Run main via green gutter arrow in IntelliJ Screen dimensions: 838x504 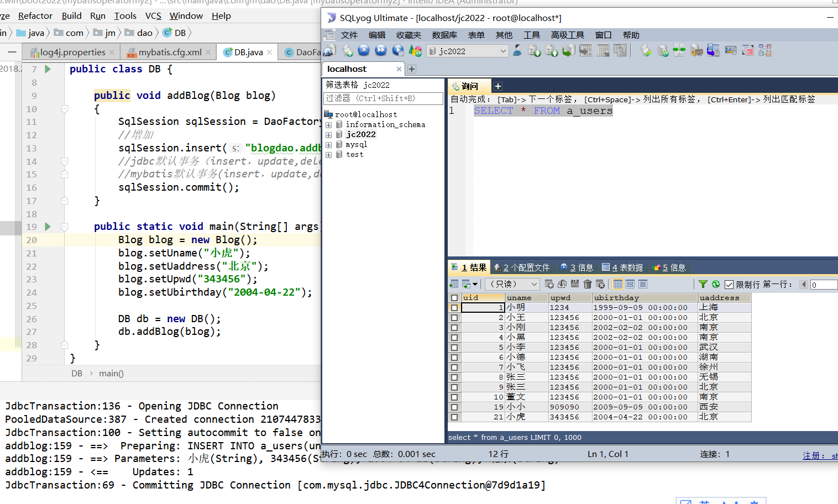click(x=46, y=226)
